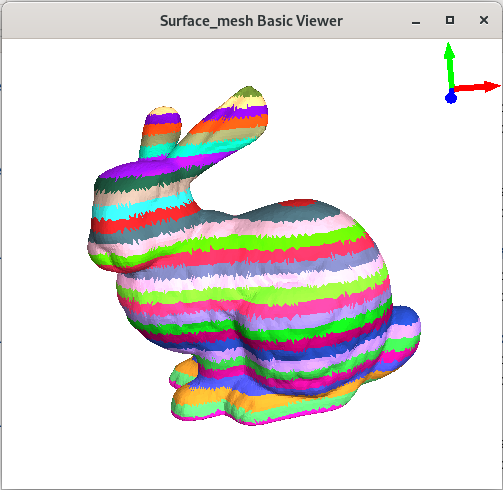
Task: Pick the tip of the bunny's shorter ear
Action: (x=163, y=111)
